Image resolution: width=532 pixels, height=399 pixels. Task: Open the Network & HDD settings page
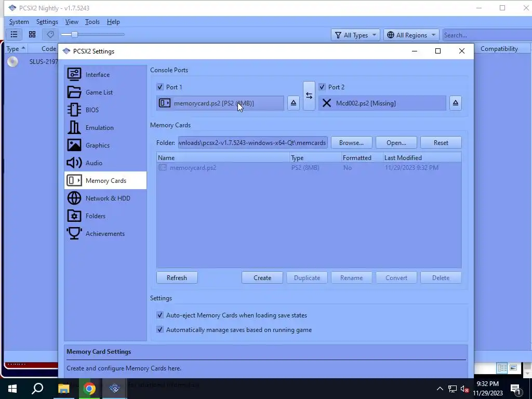(x=105, y=198)
